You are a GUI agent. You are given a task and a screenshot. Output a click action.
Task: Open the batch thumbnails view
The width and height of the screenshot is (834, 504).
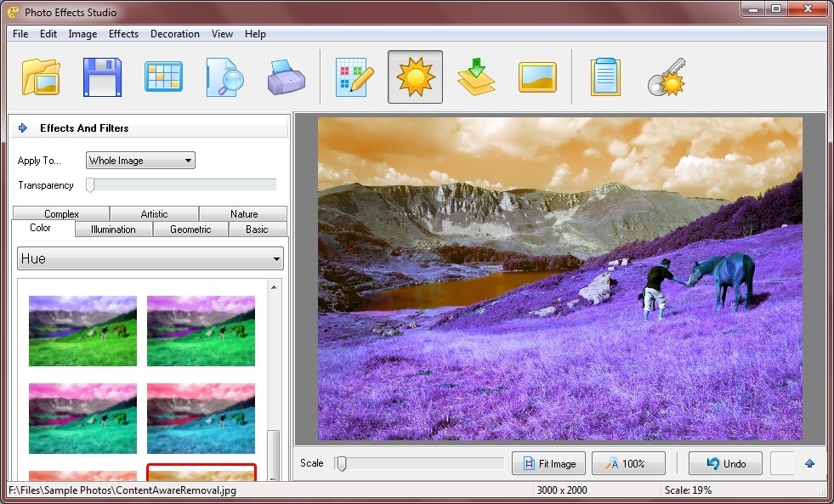pos(162,75)
